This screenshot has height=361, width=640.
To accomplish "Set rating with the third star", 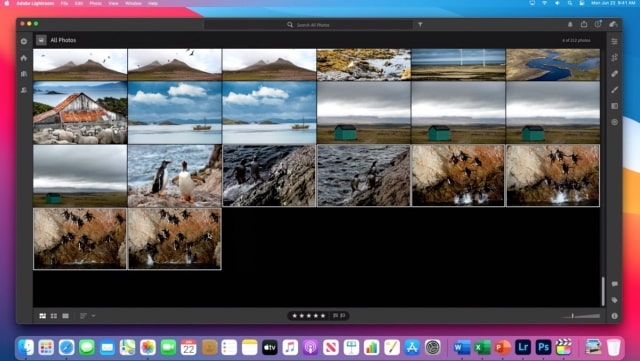I will pos(309,316).
